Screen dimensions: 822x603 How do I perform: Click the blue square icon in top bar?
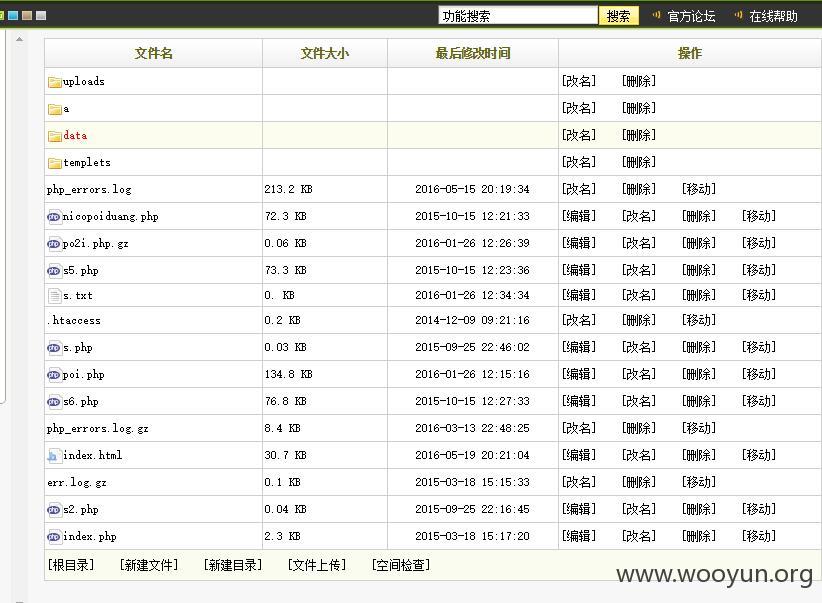pyautogui.click(x=13, y=15)
